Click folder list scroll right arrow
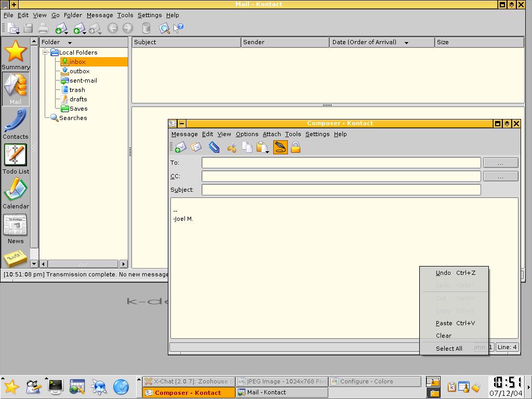 click(x=124, y=263)
